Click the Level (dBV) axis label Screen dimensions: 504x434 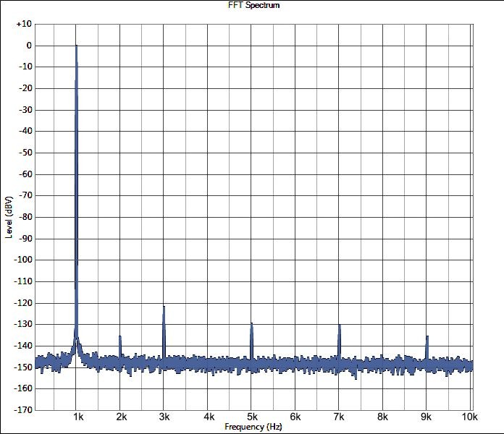click(x=9, y=217)
